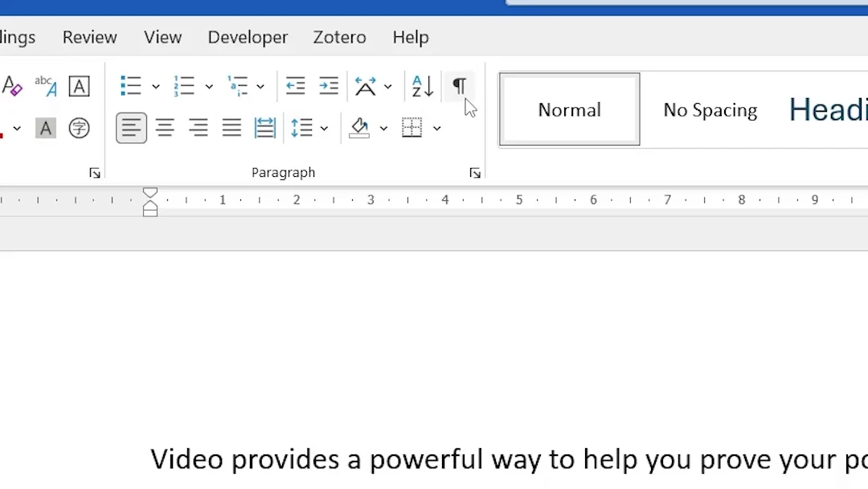This screenshot has height=489, width=868.
Task: Apply the Normal style
Action: (570, 109)
